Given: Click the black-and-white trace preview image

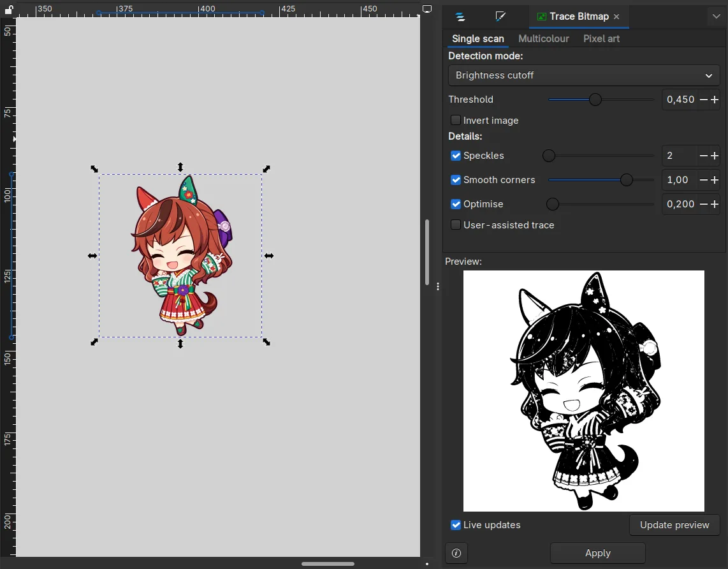Looking at the screenshot, I should 583,390.
